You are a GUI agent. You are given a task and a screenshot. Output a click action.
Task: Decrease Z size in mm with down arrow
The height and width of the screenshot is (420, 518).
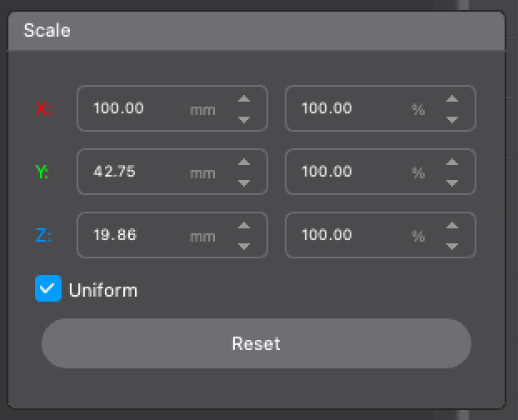(244, 247)
